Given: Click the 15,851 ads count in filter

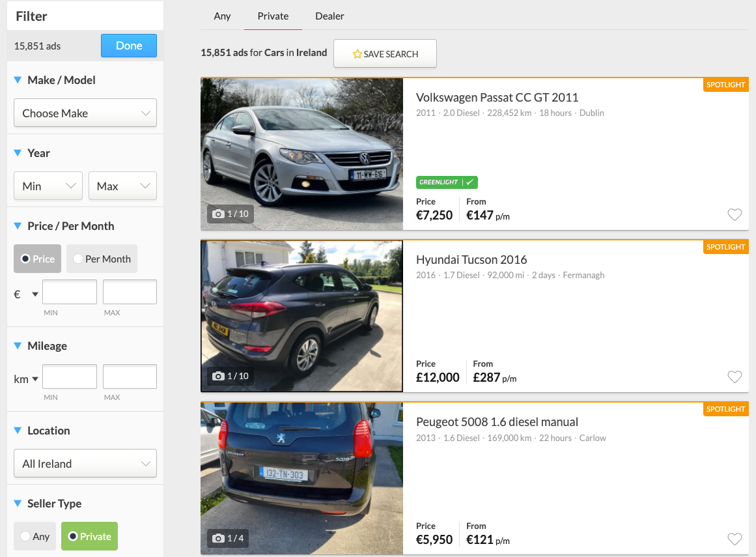Looking at the screenshot, I should point(37,46).
